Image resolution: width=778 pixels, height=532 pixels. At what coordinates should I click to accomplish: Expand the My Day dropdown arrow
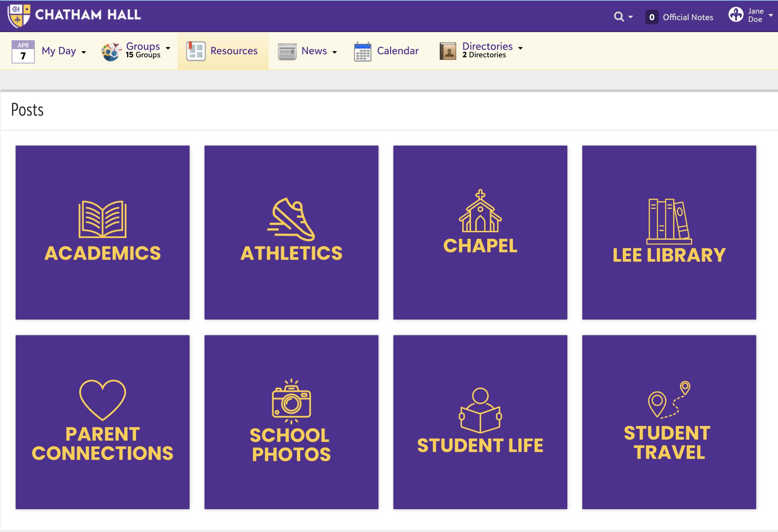tap(84, 52)
